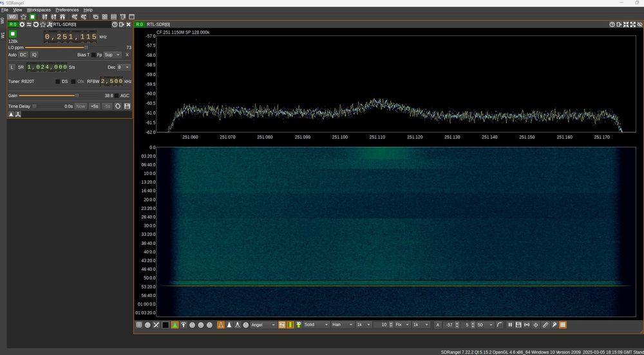Click help icon in spectrum window header
This screenshot has width=644, height=355.
pos(612,24)
